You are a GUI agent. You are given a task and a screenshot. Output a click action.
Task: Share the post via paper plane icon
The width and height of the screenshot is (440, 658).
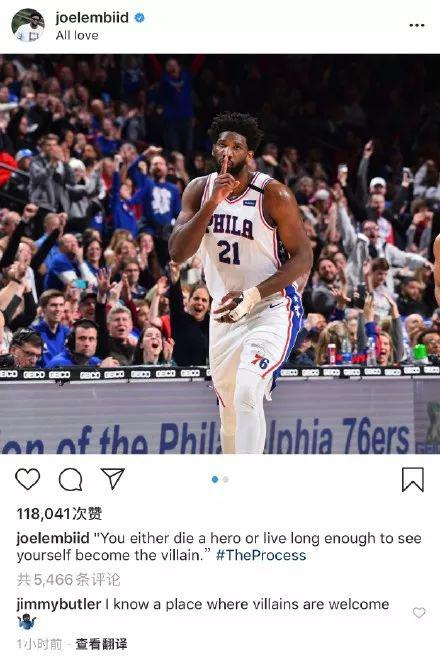pyautogui.click(x=113, y=478)
